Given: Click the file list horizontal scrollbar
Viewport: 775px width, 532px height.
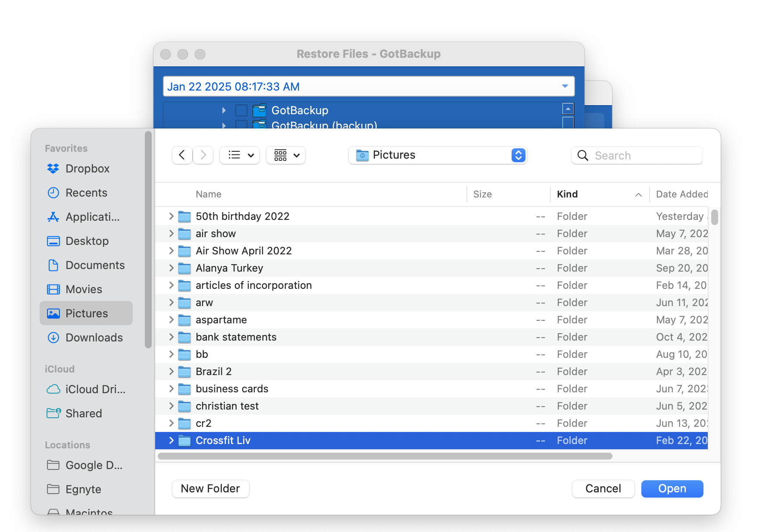Looking at the screenshot, I should (x=385, y=456).
